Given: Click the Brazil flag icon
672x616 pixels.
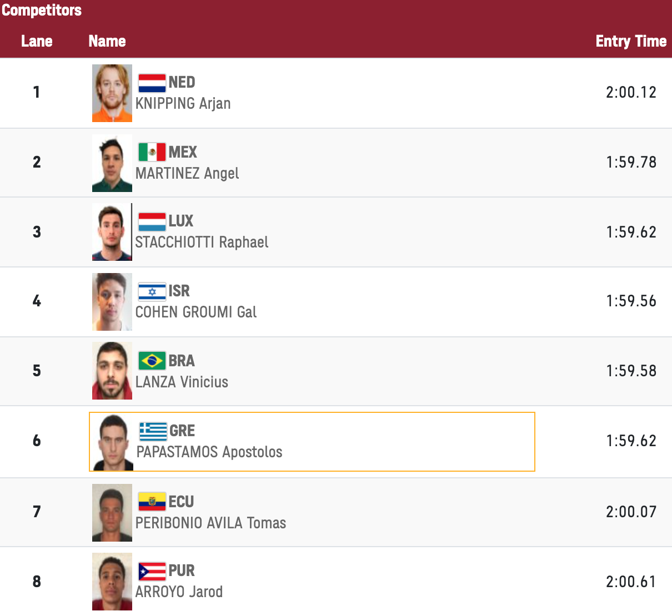Looking at the screenshot, I should coord(152,361).
